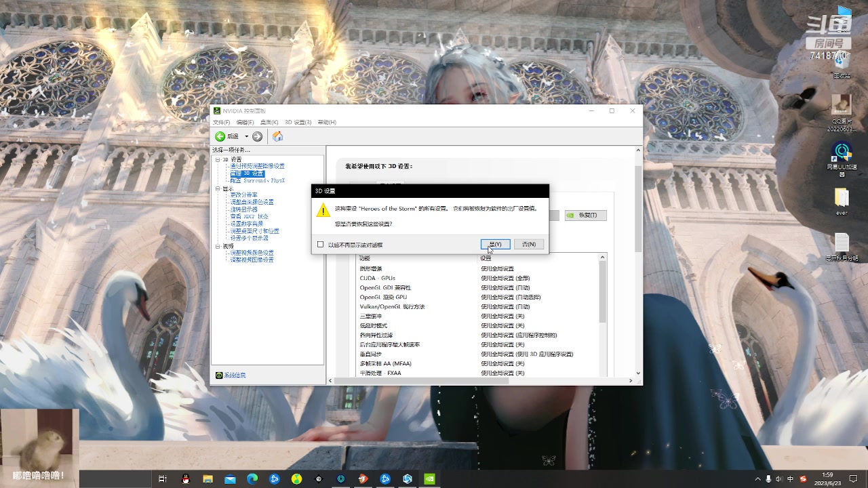The image size is (868, 488).
Task: Launch Microsoft Edge from the taskbar
Action: [x=252, y=479]
